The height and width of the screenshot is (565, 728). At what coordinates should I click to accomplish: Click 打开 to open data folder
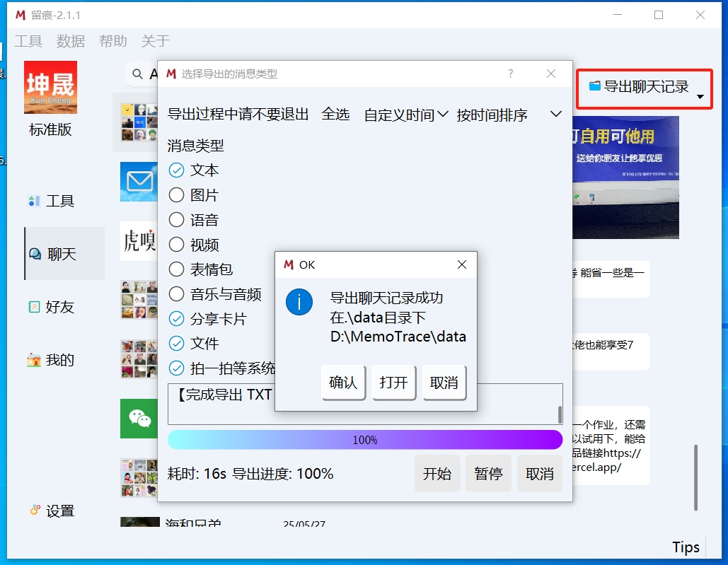(x=393, y=383)
